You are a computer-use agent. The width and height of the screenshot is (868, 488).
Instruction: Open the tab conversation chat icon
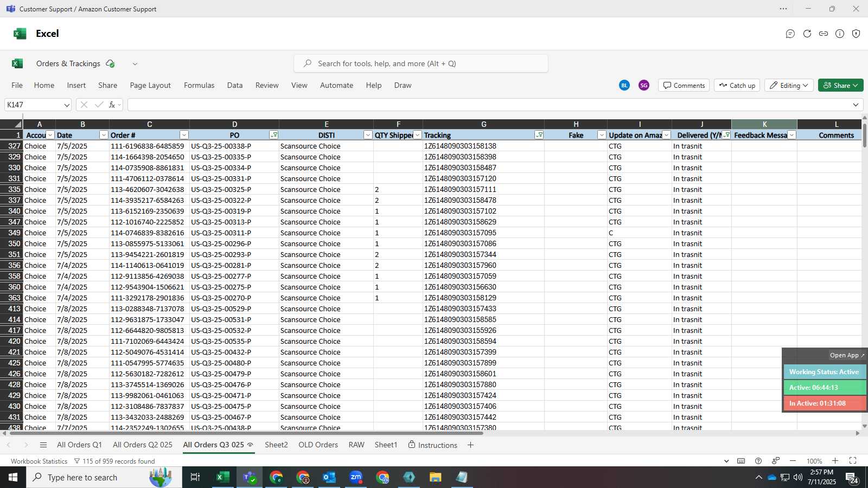(790, 34)
